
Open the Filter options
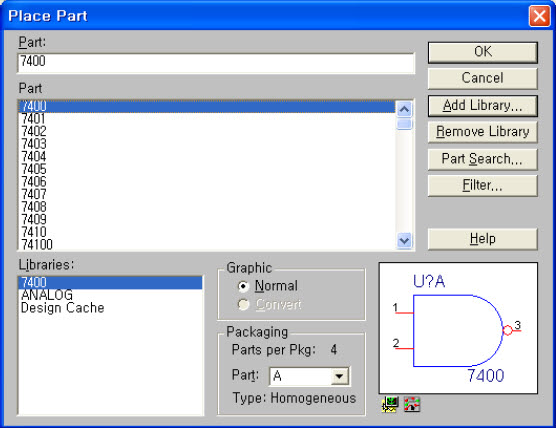[483, 185]
